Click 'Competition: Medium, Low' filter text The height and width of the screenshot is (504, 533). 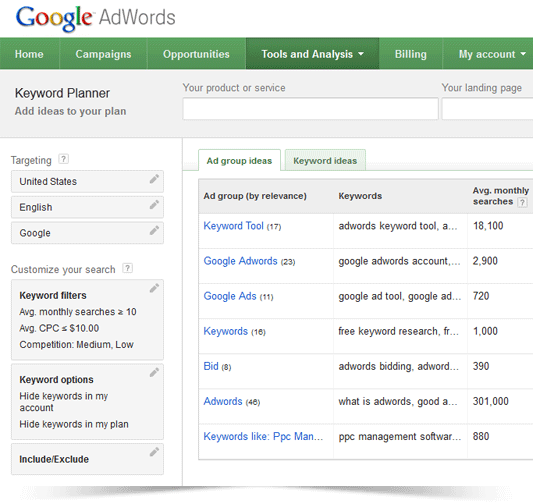76,345
